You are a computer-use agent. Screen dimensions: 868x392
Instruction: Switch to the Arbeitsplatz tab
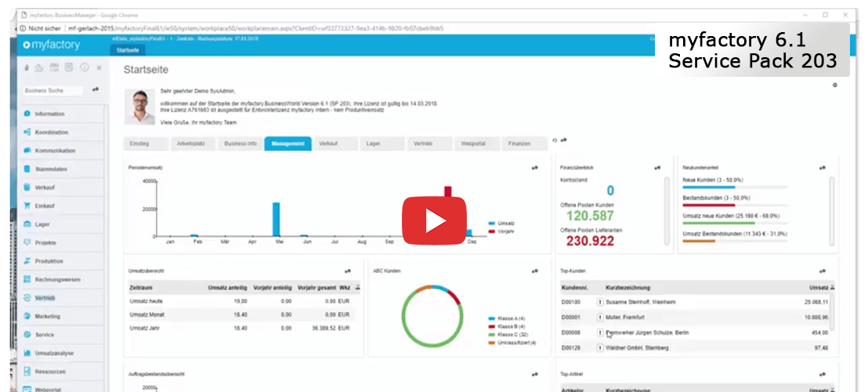[193, 143]
